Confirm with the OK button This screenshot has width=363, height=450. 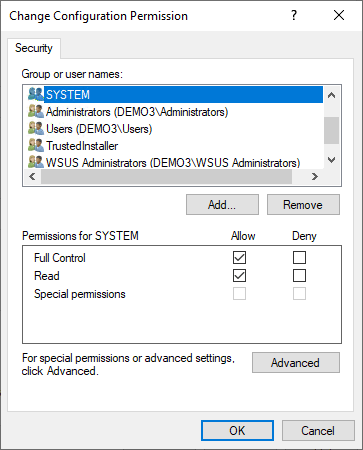[x=237, y=431]
